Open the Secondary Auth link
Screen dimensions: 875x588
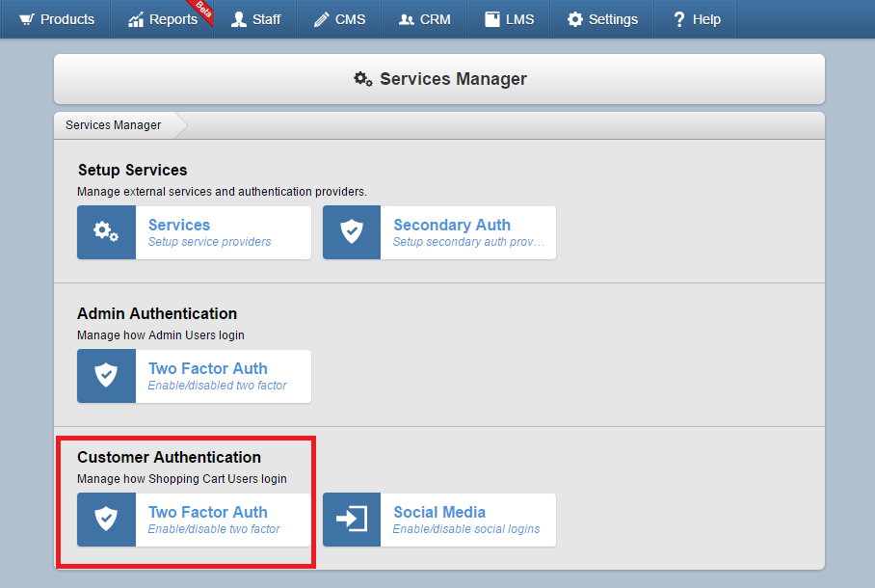pyautogui.click(x=452, y=225)
